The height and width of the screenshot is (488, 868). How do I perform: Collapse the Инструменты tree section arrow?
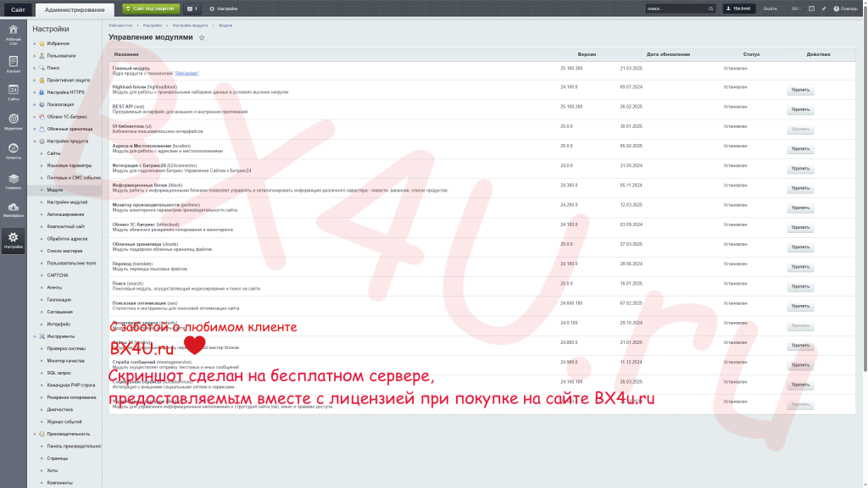click(34, 336)
